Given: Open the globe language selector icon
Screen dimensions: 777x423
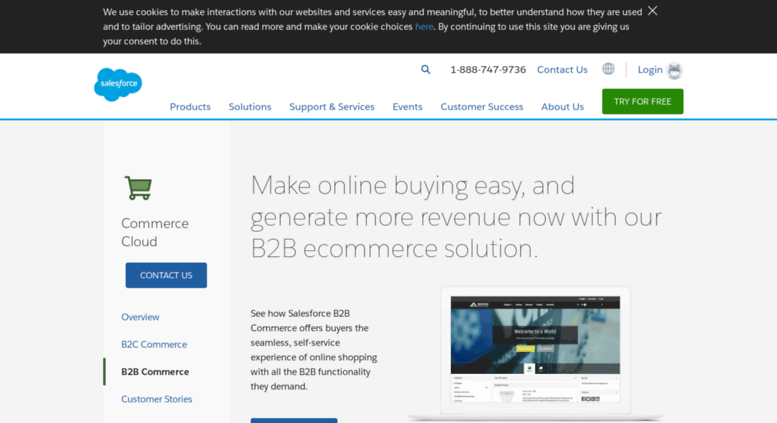Looking at the screenshot, I should (608, 69).
